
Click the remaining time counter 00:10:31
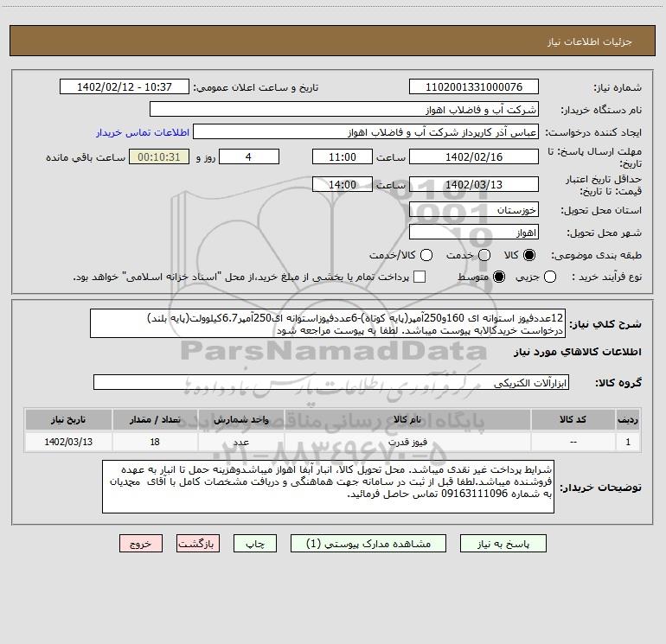click(159, 156)
